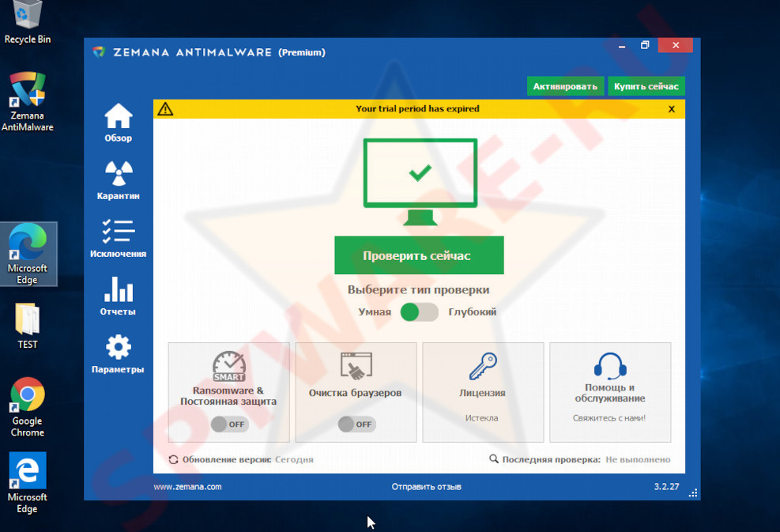The height and width of the screenshot is (532, 780).
Task: Dismiss the trial expired banner
Action: tap(672, 109)
